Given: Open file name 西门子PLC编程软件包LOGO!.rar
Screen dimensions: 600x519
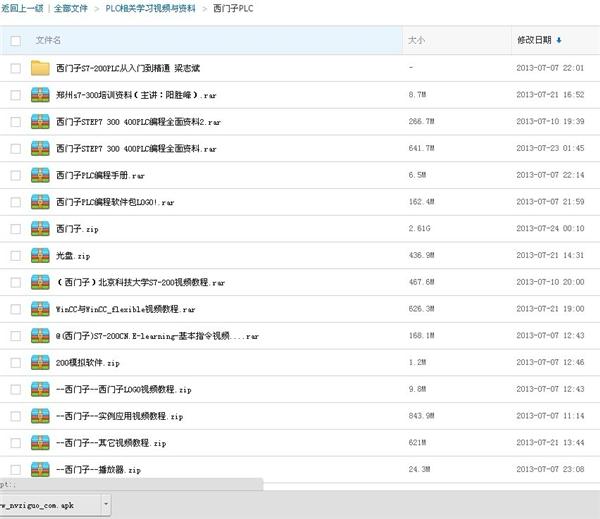Looking at the screenshot, I should 115,202.
